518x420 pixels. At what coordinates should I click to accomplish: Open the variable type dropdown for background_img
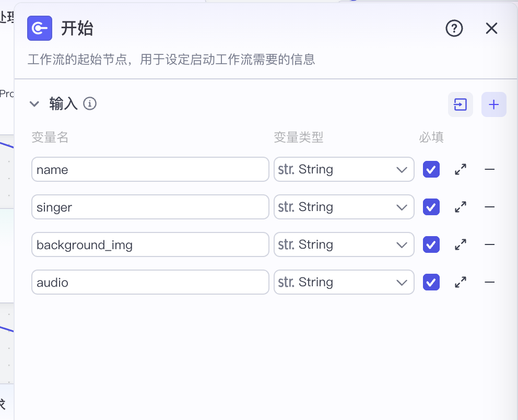coord(344,244)
